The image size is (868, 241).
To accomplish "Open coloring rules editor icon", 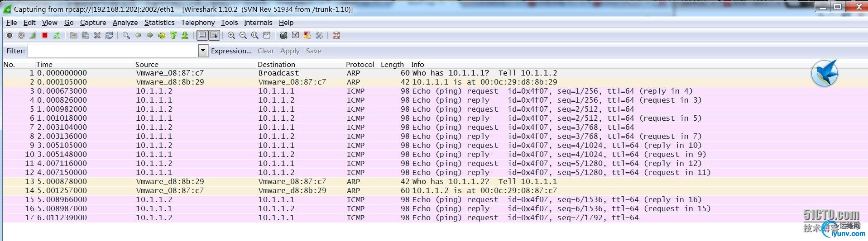I will pos(307,35).
